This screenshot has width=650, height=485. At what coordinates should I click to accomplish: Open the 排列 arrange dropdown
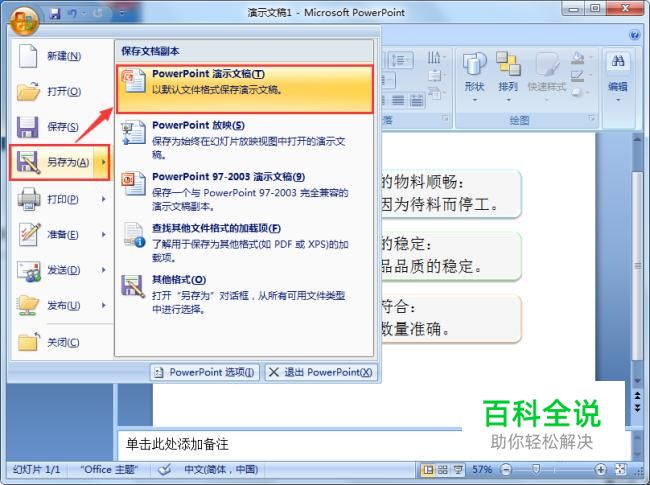[508, 77]
